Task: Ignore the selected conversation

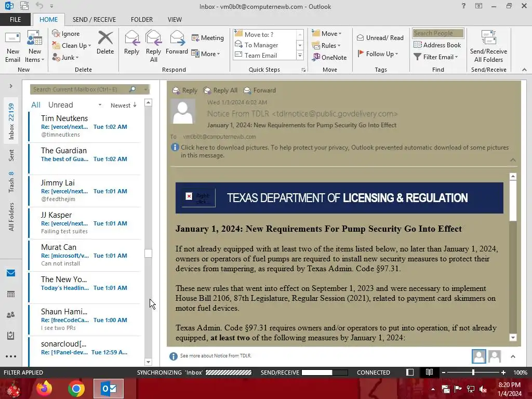Action: tap(66, 34)
